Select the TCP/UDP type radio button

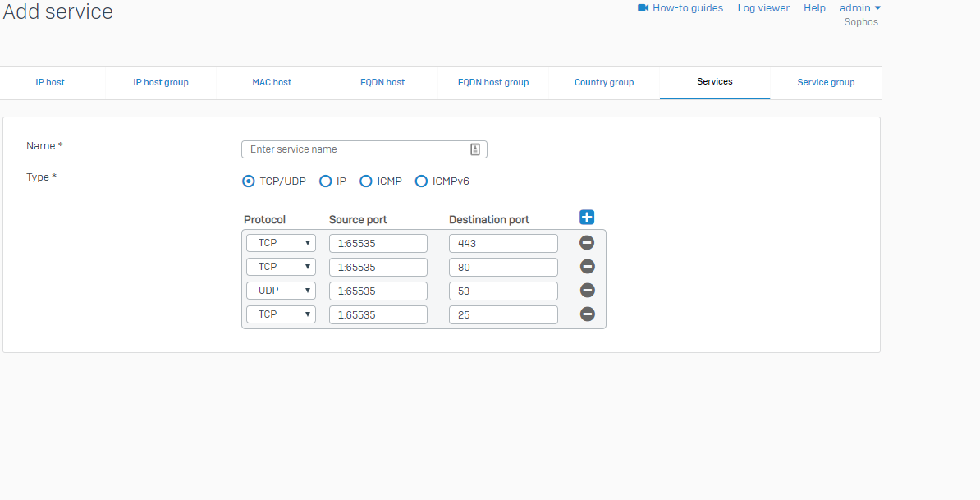[249, 181]
